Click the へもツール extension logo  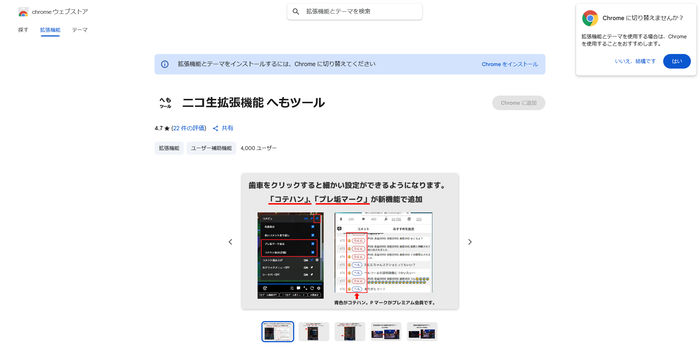pyautogui.click(x=165, y=103)
